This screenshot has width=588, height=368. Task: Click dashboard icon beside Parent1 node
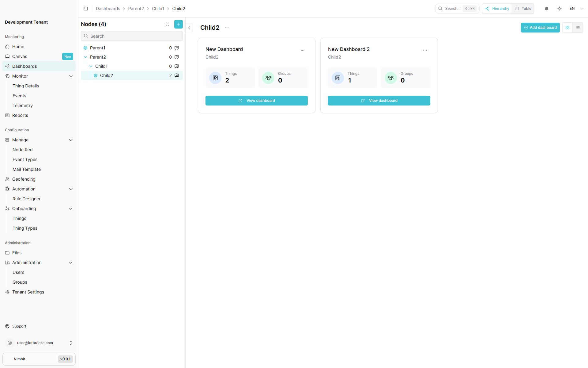tap(177, 48)
